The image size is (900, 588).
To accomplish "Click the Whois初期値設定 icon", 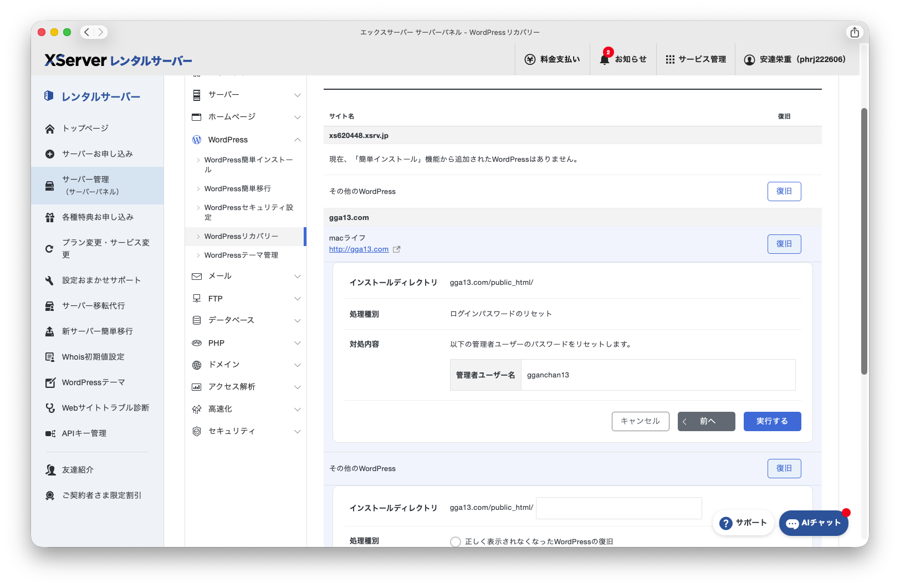I will click(x=50, y=357).
